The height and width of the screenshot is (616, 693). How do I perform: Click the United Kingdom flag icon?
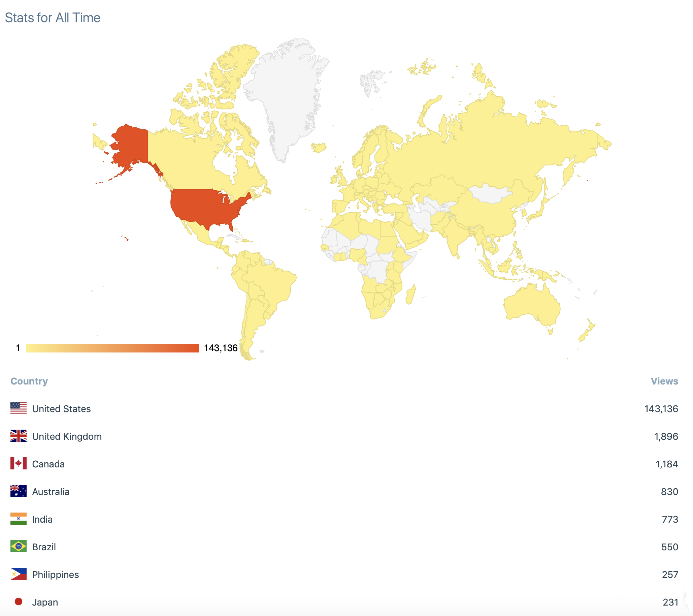18,436
